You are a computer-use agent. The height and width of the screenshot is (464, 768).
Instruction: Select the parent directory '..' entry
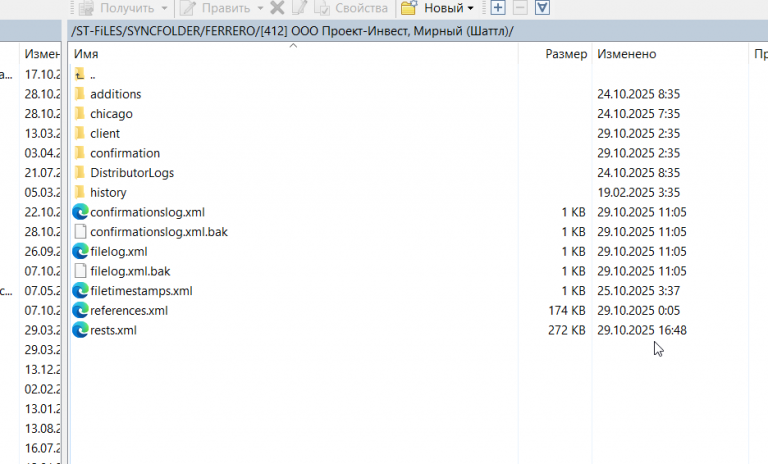coord(85,74)
